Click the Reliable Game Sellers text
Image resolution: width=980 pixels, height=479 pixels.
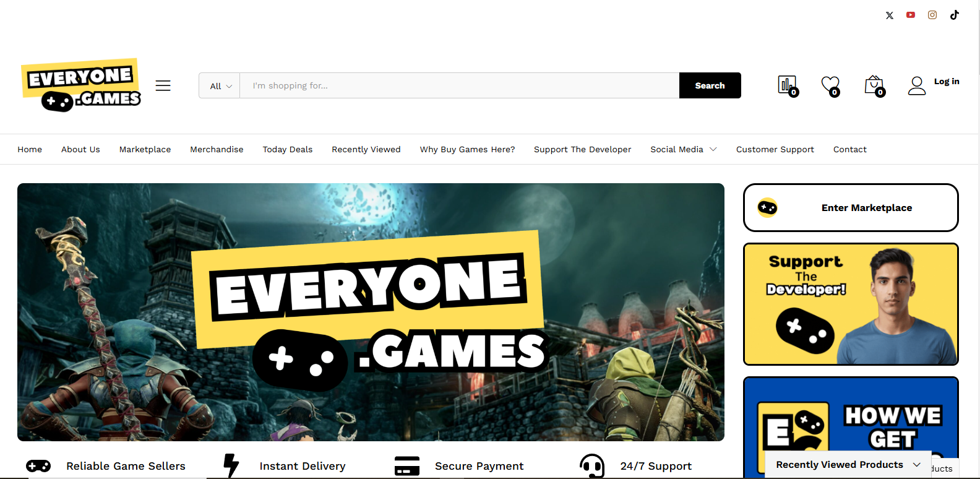click(x=126, y=466)
